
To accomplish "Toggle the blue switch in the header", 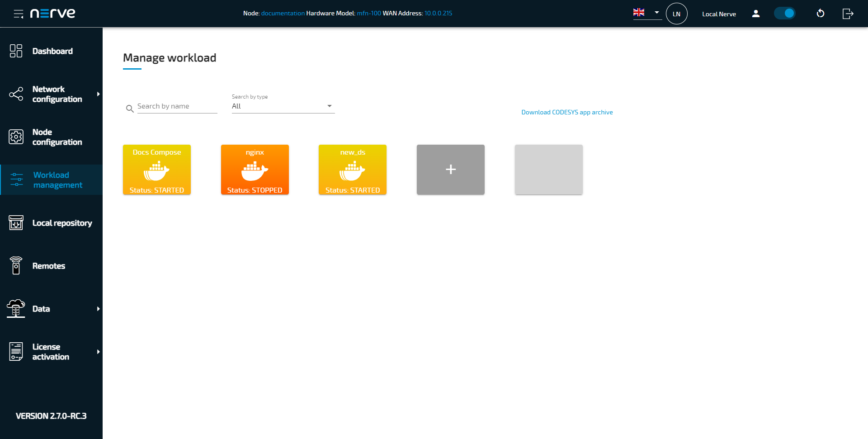I will pyautogui.click(x=784, y=14).
